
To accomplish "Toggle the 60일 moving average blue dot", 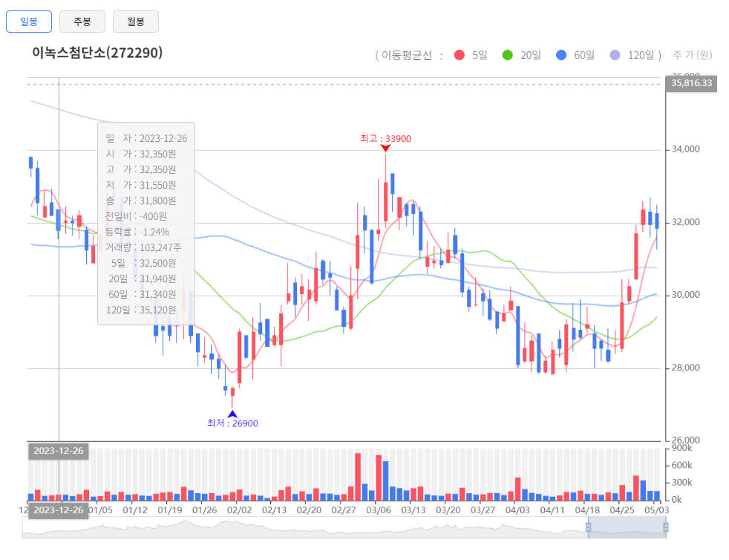I will click(561, 56).
